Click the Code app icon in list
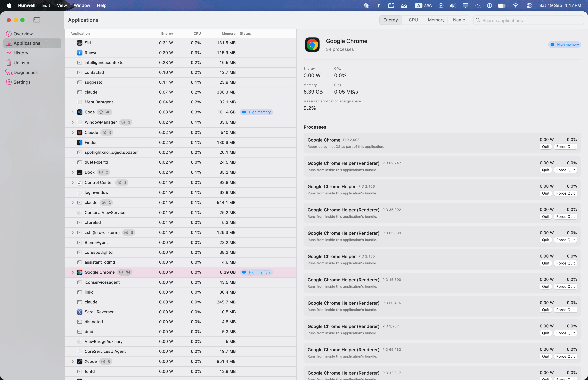 click(79, 112)
